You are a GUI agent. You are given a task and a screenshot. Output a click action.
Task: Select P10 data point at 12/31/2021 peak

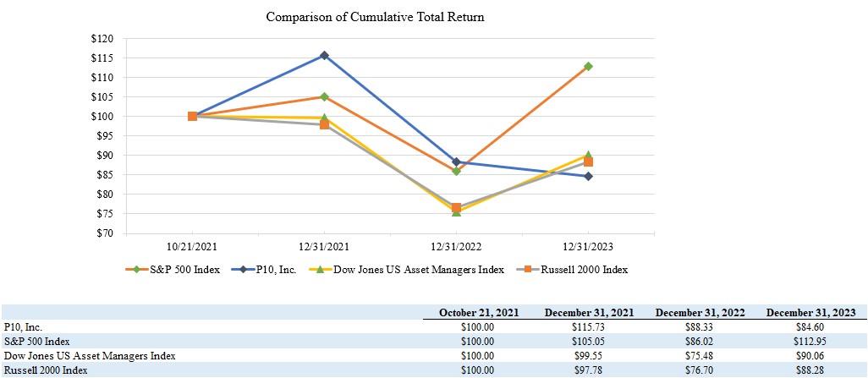point(324,55)
